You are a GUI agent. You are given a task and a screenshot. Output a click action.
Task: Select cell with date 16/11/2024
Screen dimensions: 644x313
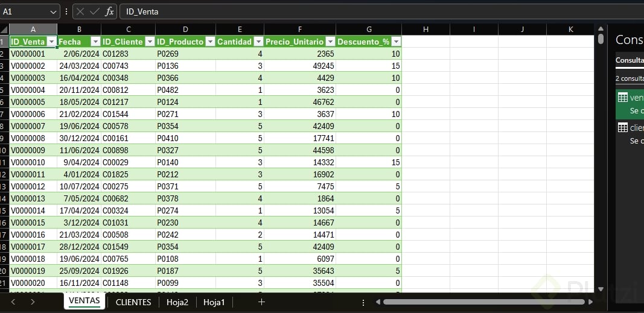pos(79,283)
